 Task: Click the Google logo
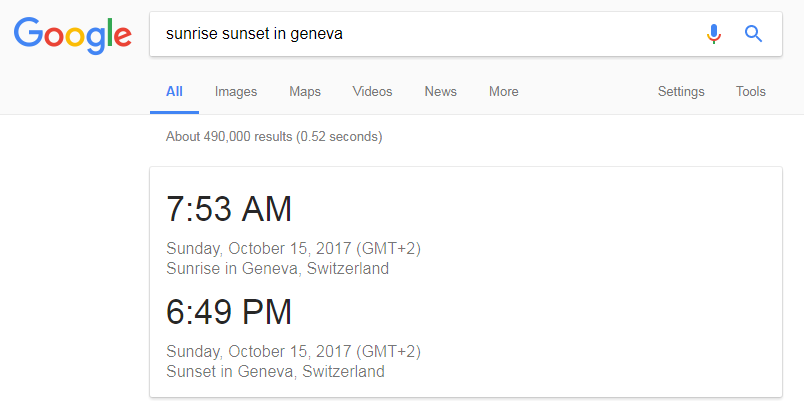(x=73, y=35)
